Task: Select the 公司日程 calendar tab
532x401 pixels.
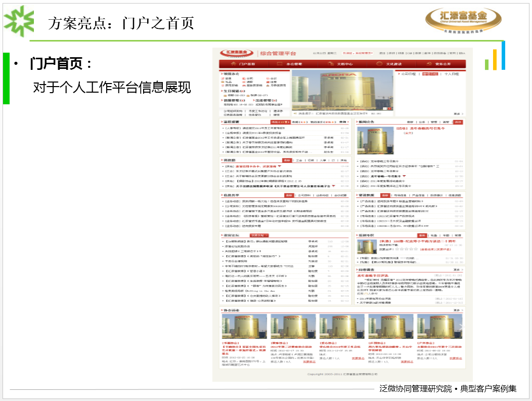Action: pos(409,74)
